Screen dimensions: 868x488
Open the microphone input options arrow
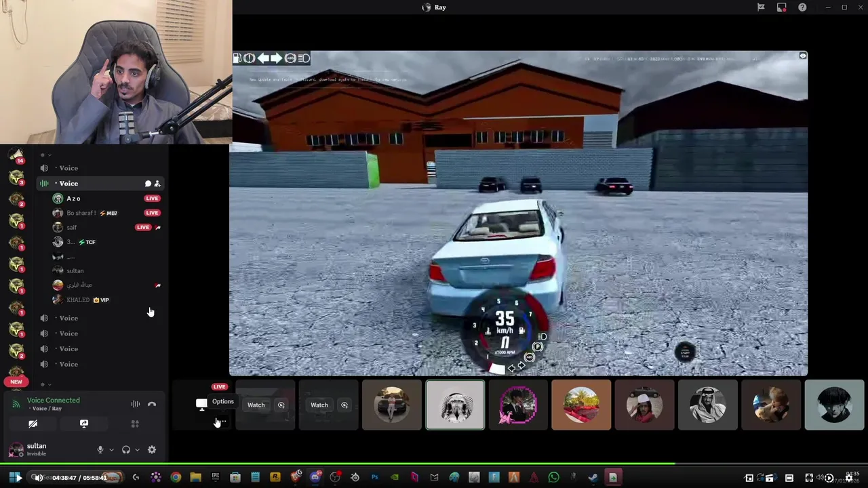111,450
